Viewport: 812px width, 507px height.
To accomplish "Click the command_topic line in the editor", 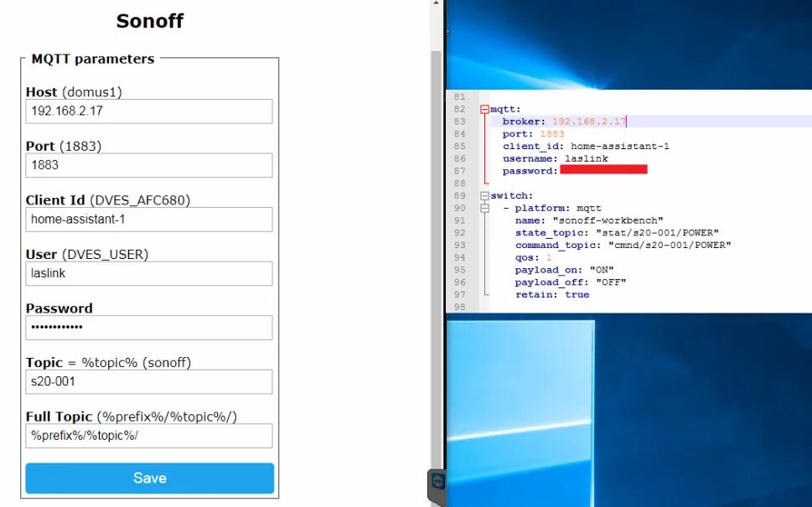I will tap(623, 245).
